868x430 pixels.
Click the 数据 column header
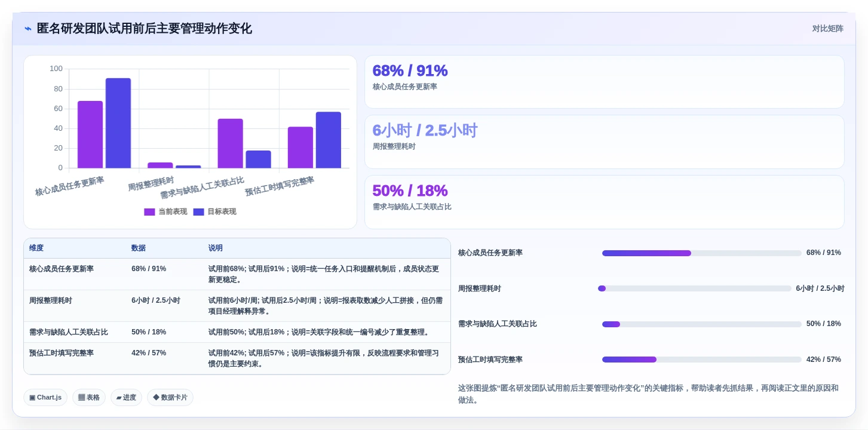click(x=139, y=248)
